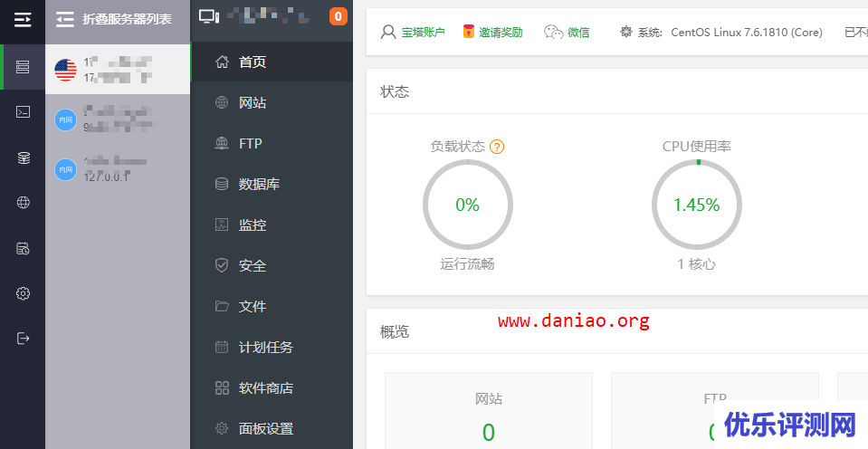Click the 网站 overview card count
Screen dimensions: 868x449
(x=488, y=432)
